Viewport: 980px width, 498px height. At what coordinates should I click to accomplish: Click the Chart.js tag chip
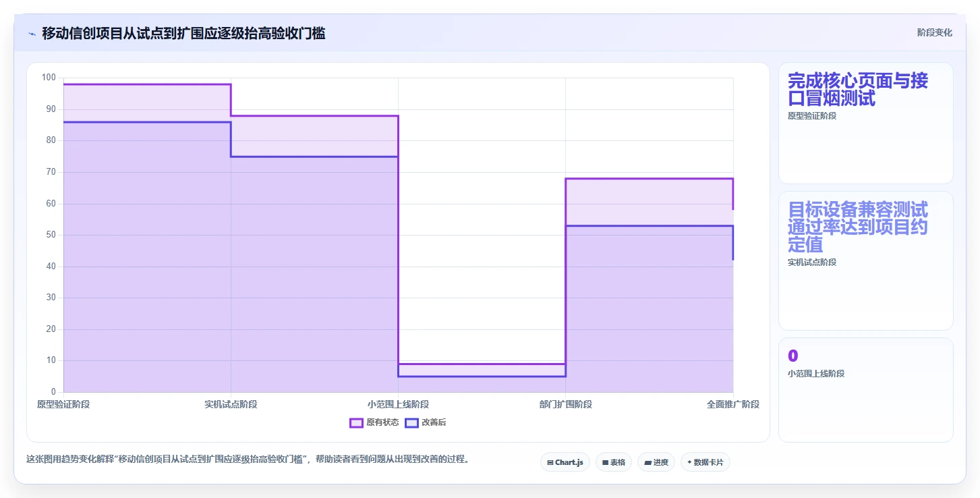tap(565, 462)
